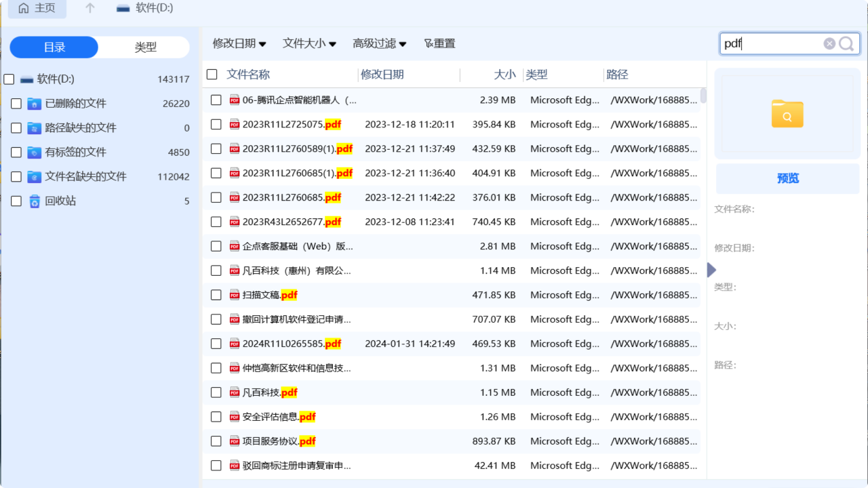Switch to the 目录 tab
The image size is (868, 488).
[54, 47]
